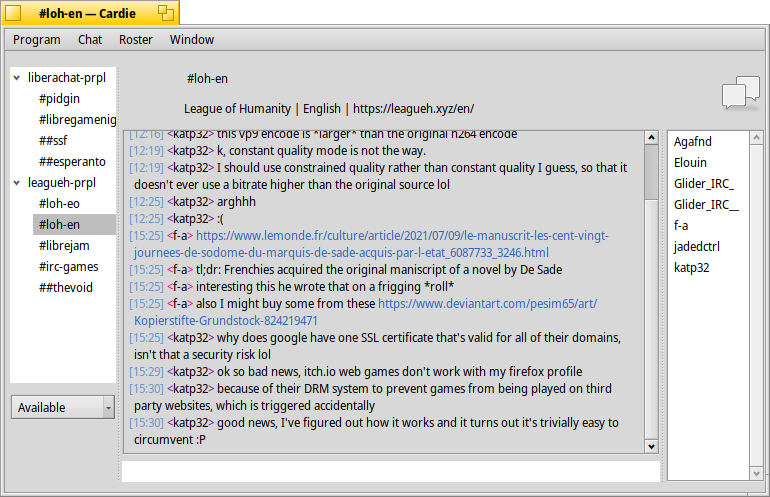Click the message input field
This screenshot has width=770, height=497.
coord(391,471)
